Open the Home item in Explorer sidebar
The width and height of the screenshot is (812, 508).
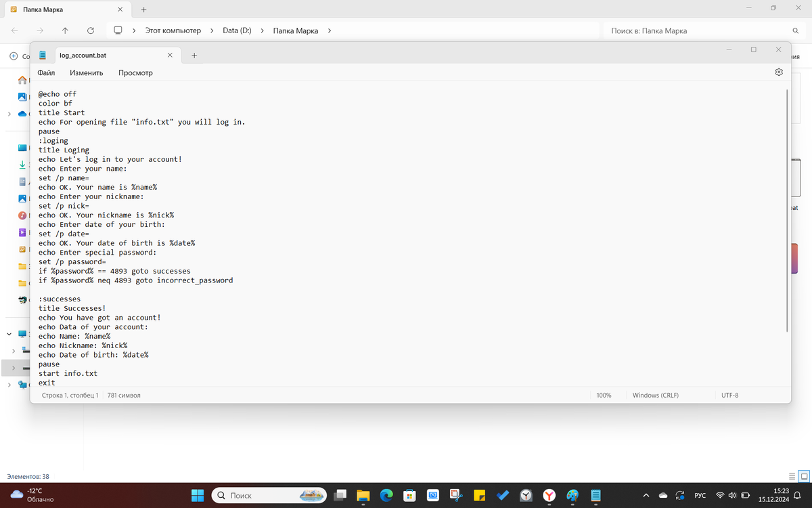[22, 80]
